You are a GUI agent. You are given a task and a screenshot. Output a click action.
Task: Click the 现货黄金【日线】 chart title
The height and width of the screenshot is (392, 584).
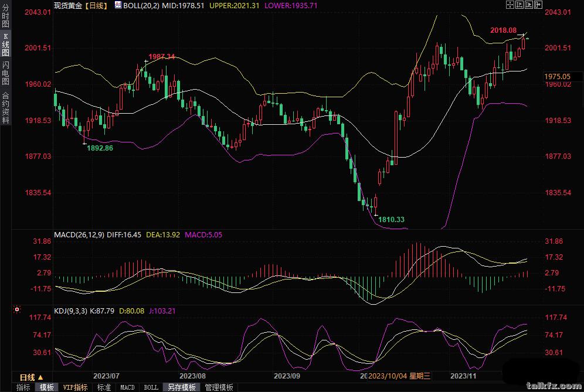[x=80, y=6]
